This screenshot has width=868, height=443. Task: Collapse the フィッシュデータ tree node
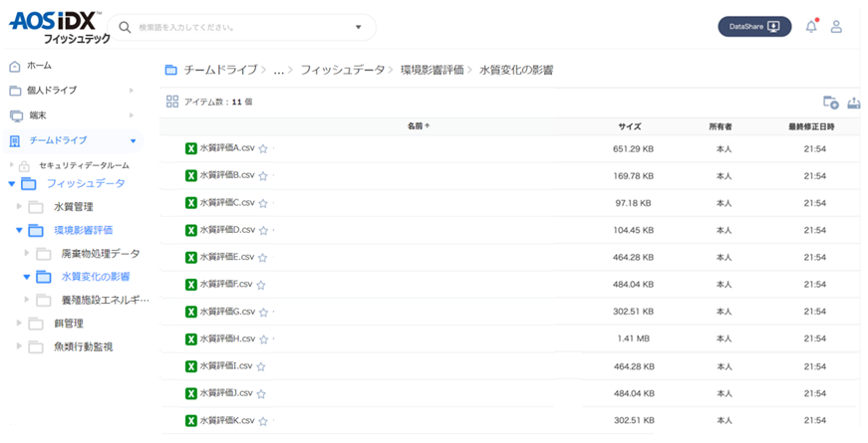coord(12,183)
